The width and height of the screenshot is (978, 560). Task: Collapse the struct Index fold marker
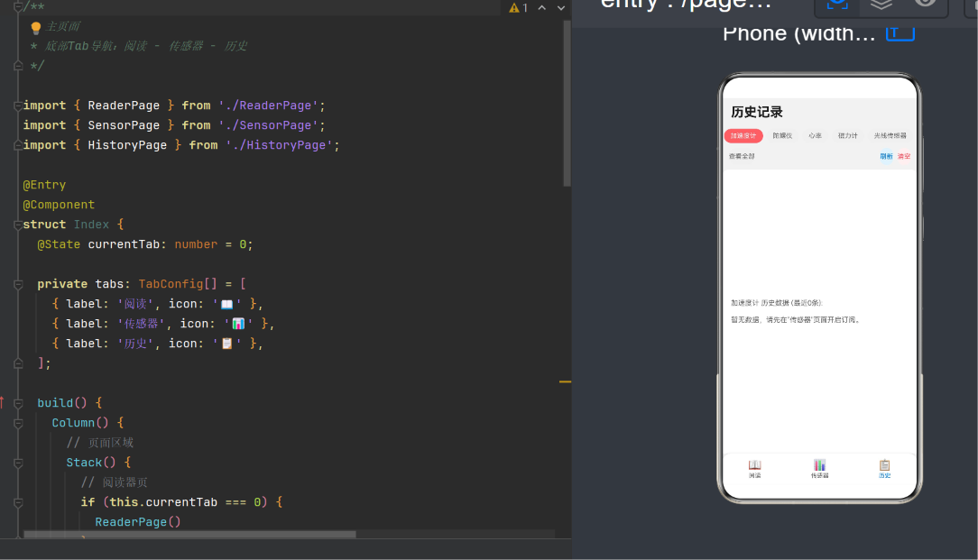18,225
